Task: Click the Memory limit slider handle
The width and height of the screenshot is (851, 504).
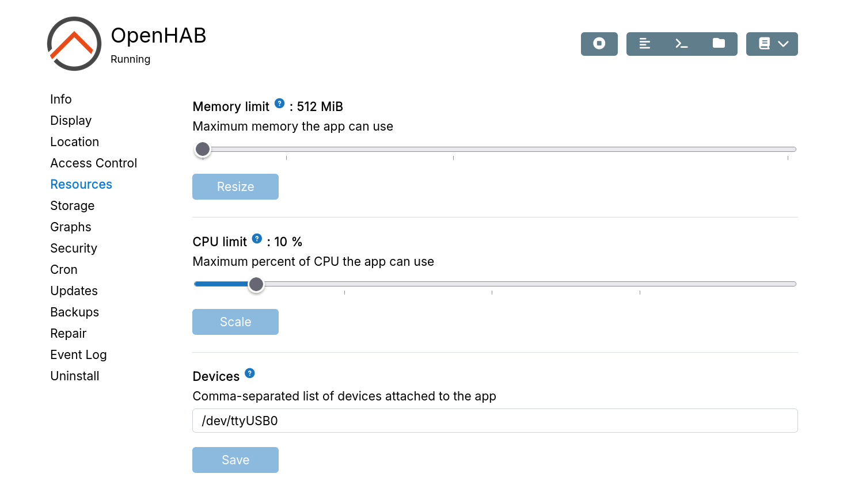Action: click(203, 150)
